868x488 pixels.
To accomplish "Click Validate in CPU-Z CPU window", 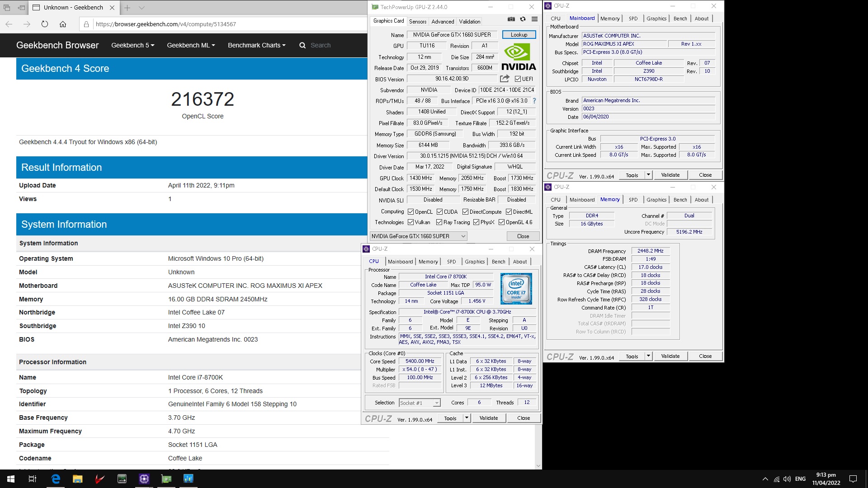I will 489,418.
